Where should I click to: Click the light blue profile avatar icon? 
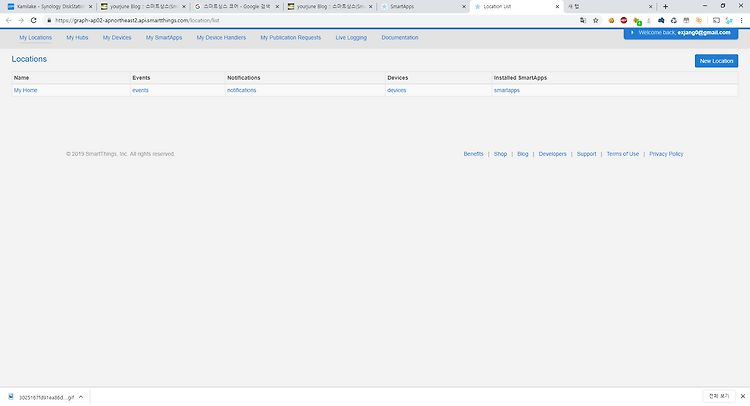click(729, 21)
